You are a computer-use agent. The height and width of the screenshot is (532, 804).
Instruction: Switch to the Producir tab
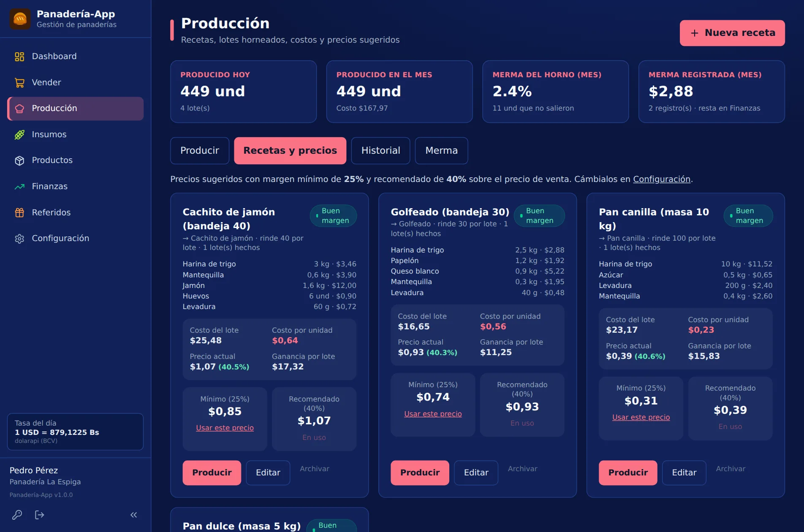200,151
